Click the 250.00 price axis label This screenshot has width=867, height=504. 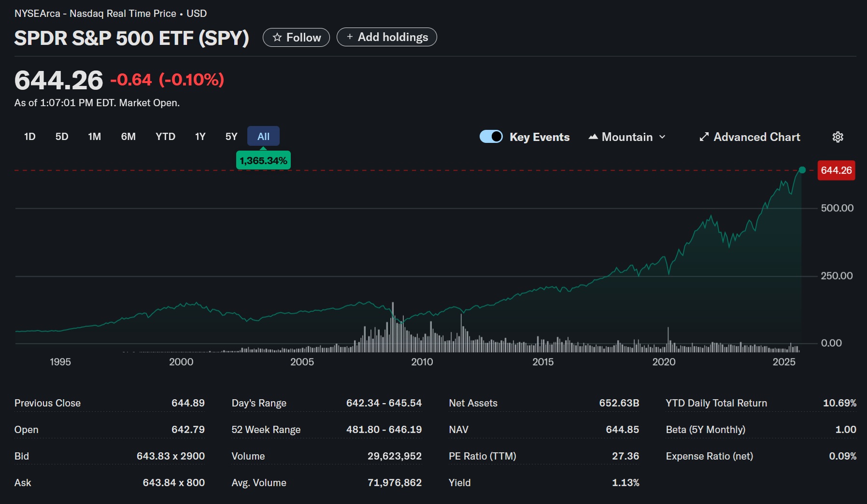pos(837,276)
